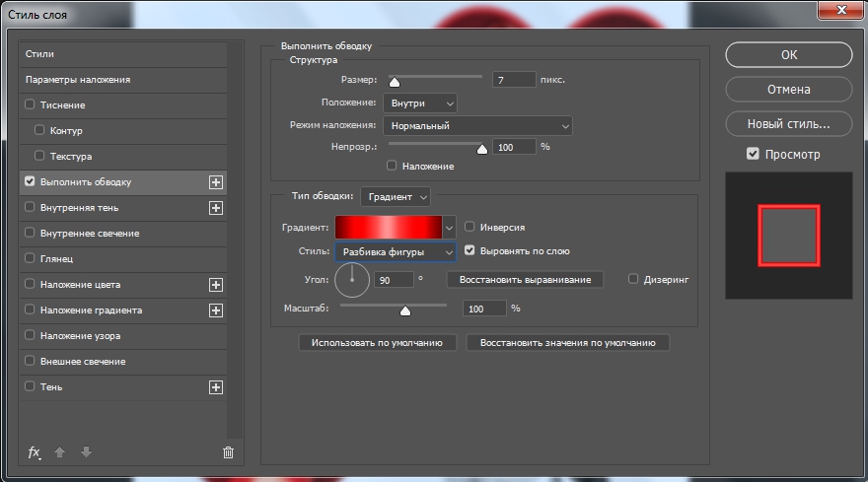868x482 pixels.
Task: Select Внутренняя тень row label
Action: (79, 208)
